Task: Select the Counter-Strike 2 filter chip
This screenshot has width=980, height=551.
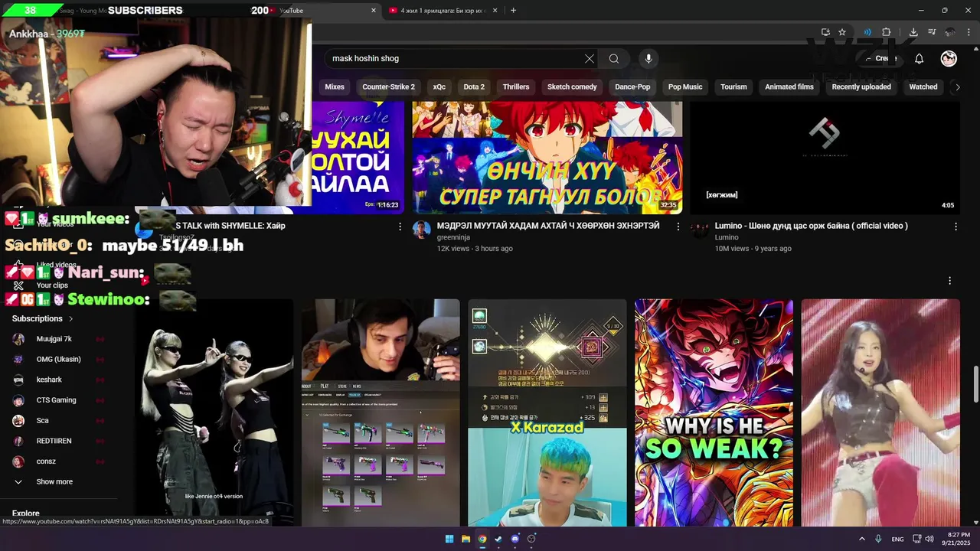Action: pyautogui.click(x=388, y=87)
